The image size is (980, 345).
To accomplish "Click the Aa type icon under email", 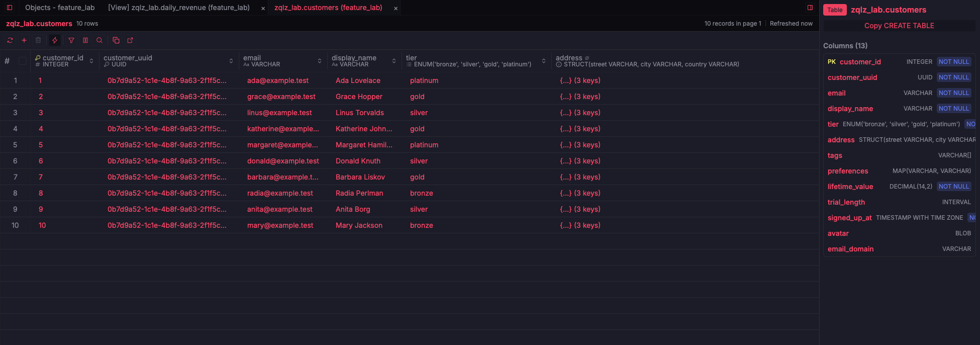I will tap(246, 64).
